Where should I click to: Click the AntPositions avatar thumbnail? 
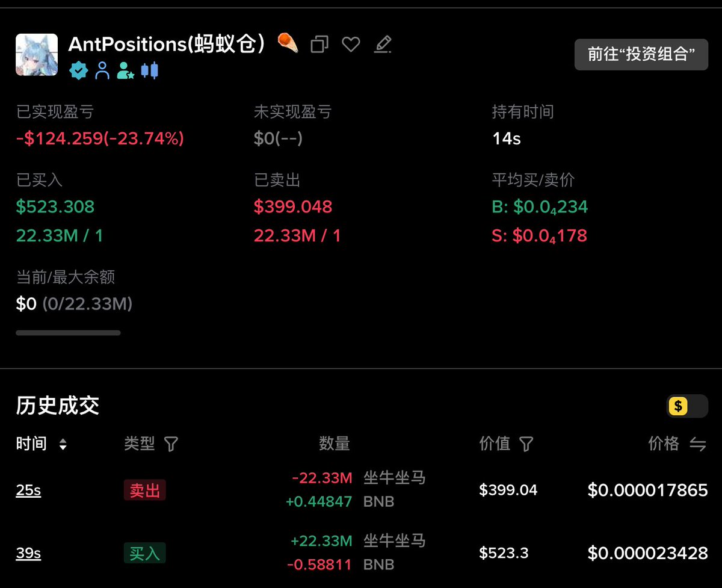[x=37, y=55]
